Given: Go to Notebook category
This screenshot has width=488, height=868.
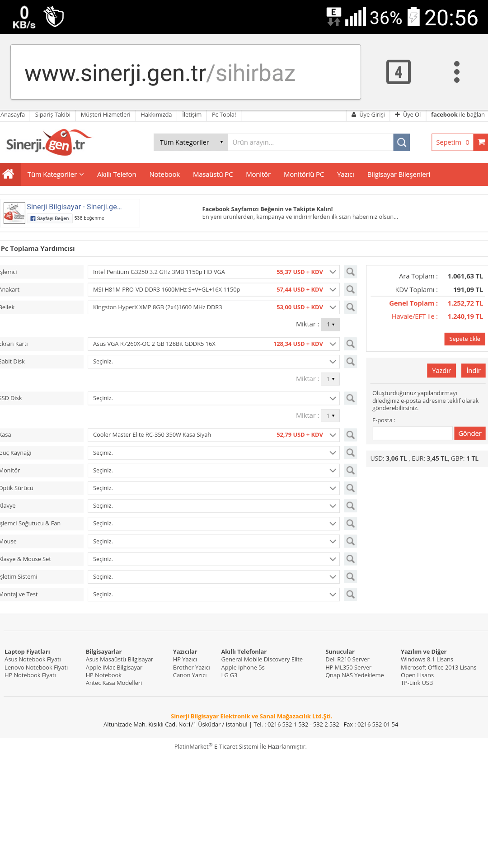Looking at the screenshot, I should (x=164, y=175).
